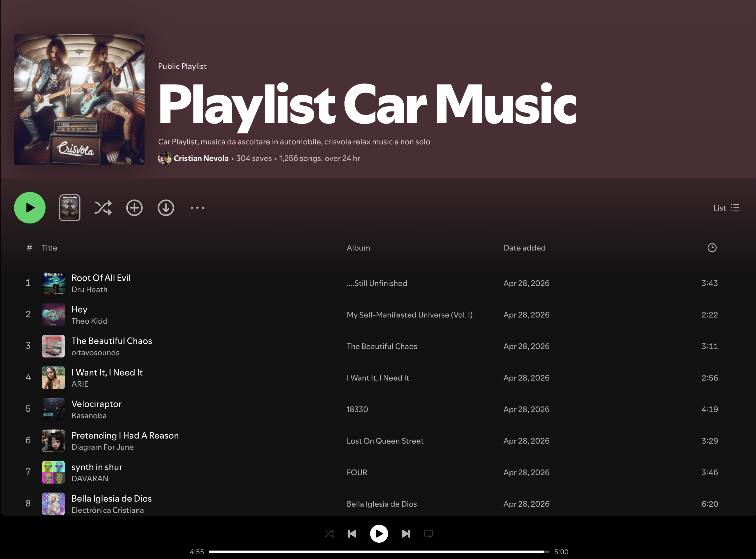Screen dimensions: 756x559
Task: Open album ....Still Unfinished
Action: 377,283
